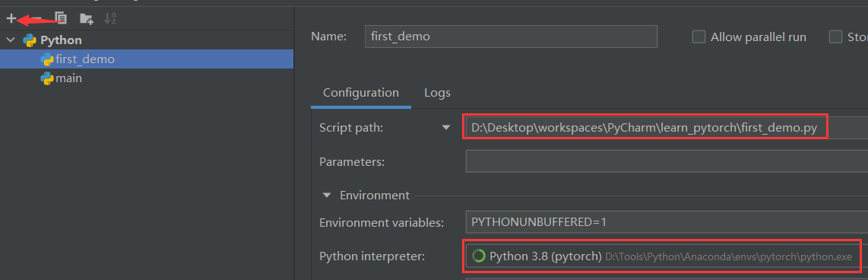The height and width of the screenshot is (280, 868).
Task: Click the Remove Configuration minus icon
Action: click(x=37, y=18)
